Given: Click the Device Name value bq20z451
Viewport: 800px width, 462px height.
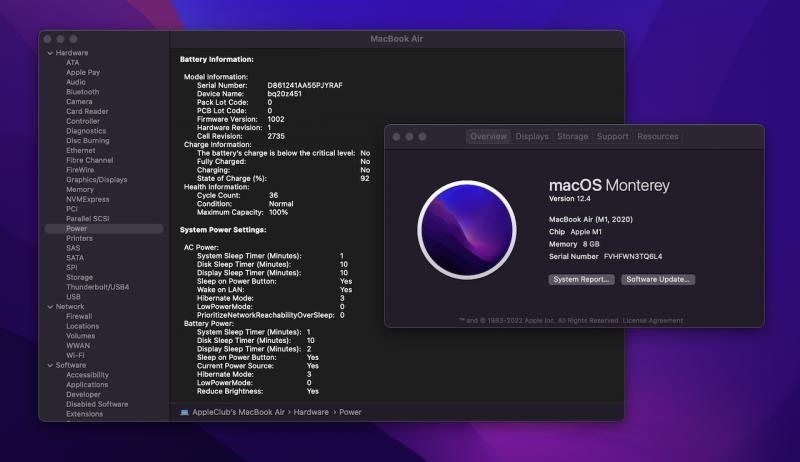Looking at the screenshot, I should (x=284, y=94).
